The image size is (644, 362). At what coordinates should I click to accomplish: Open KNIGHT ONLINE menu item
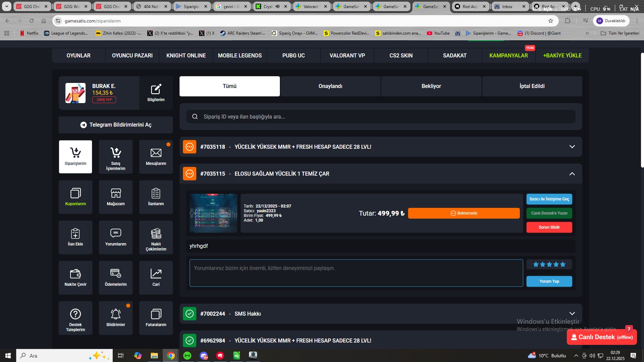(186, 56)
